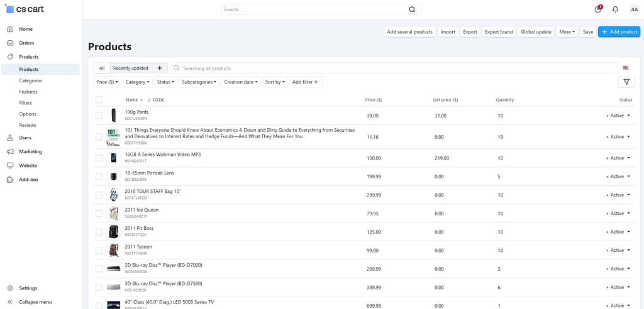Open the Orders inbox icon
644x309 pixels.
(10, 43)
